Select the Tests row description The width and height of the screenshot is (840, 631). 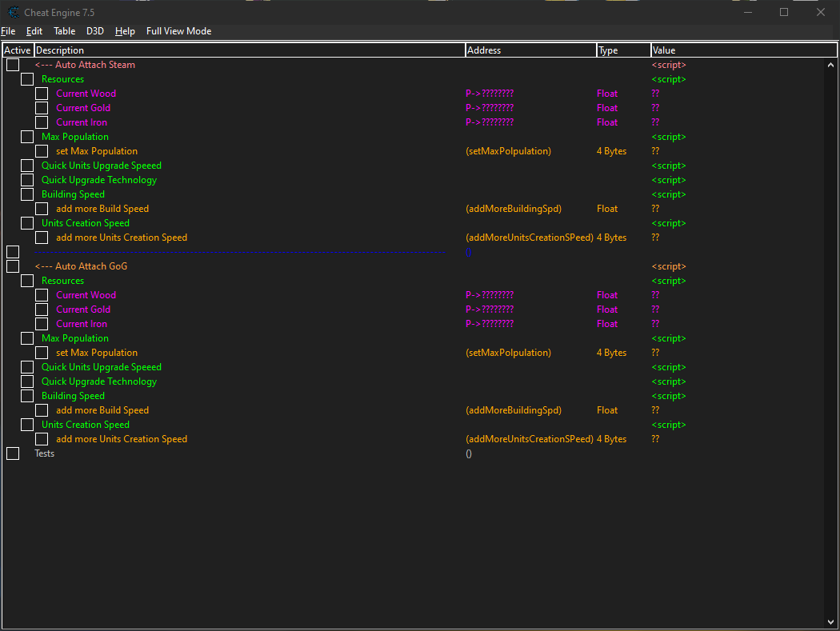click(45, 453)
